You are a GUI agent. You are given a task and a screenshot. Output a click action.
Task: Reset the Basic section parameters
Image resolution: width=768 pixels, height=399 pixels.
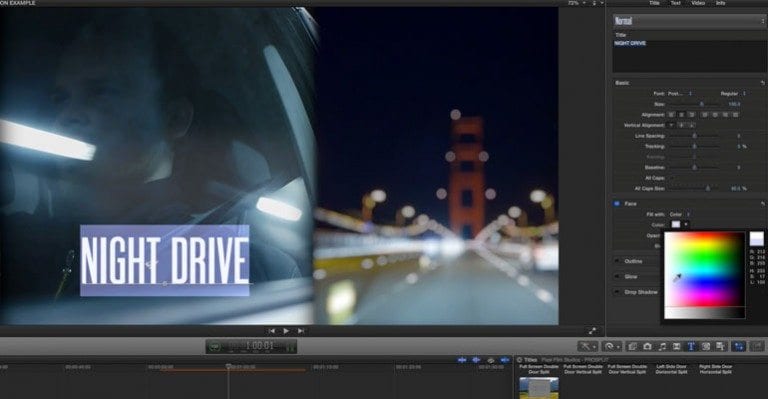762,83
